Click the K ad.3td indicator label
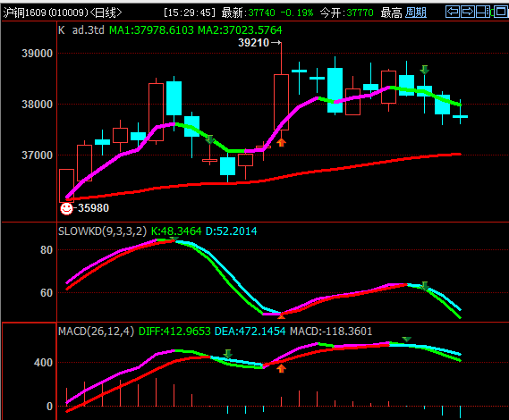509x420 pixels. [81, 30]
